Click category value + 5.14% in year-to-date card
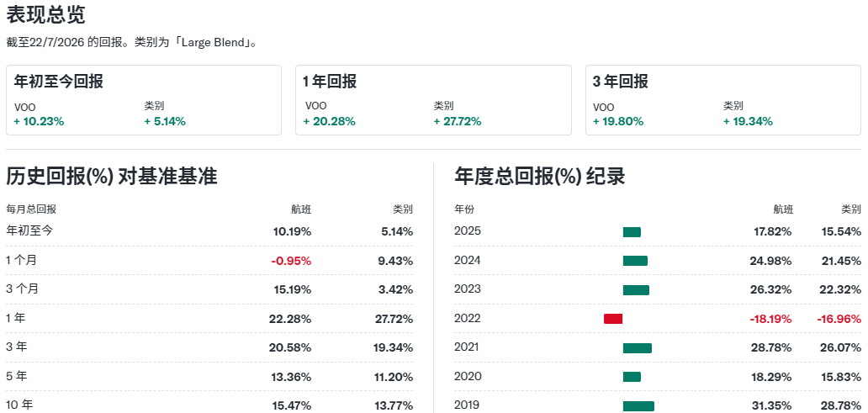This screenshot has width=868, height=413. (x=165, y=121)
